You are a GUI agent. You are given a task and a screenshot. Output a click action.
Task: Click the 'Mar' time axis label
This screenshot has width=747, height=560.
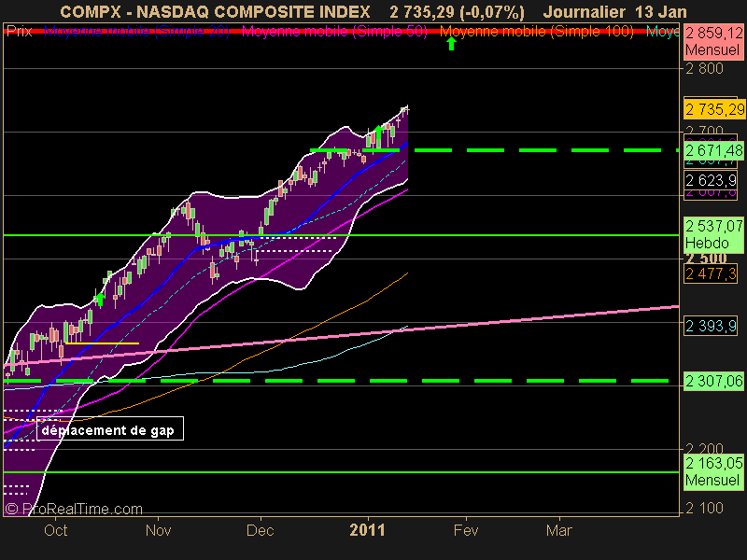558,530
